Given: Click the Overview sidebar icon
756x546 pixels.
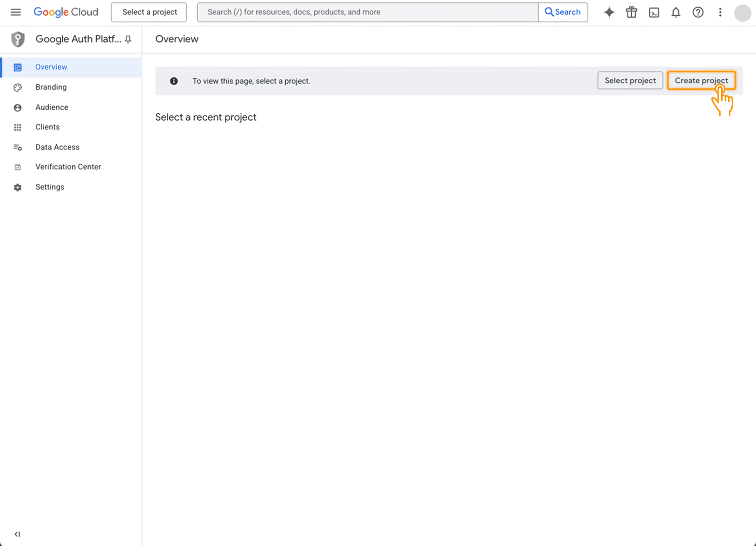Looking at the screenshot, I should point(18,67).
